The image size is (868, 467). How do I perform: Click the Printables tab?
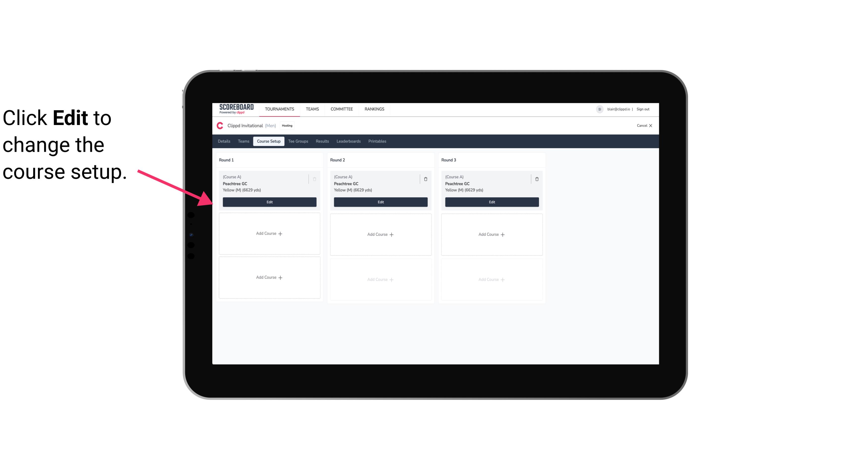click(x=377, y=141)
